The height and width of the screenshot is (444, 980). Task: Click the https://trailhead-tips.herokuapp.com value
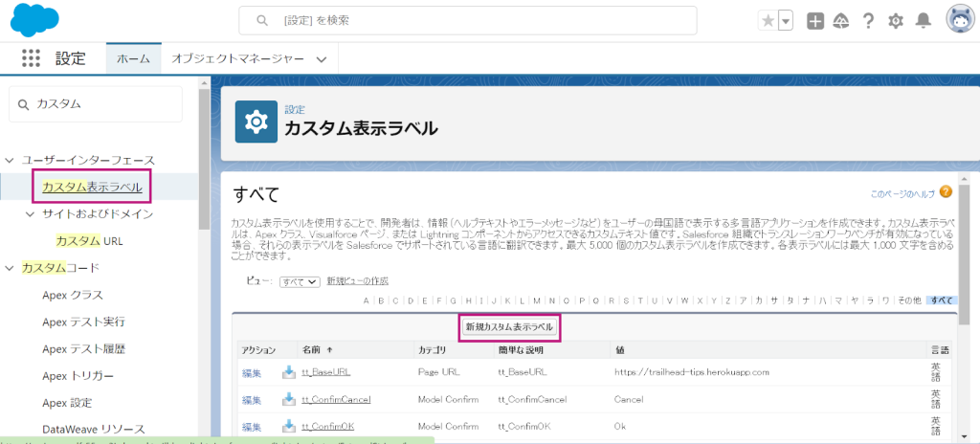(691, 372)
